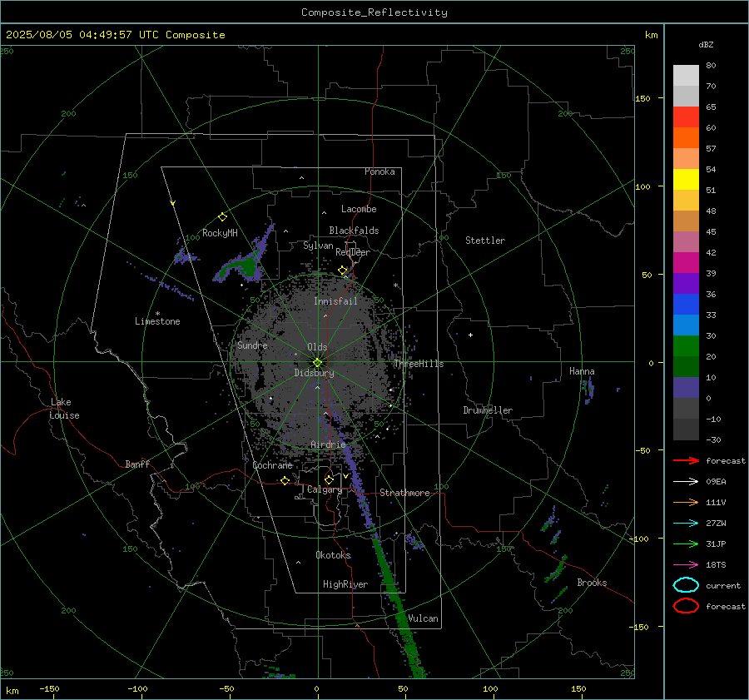749x700 pixels.
Task: Click the 18TS legend label
Action: [x=716, y=565]
